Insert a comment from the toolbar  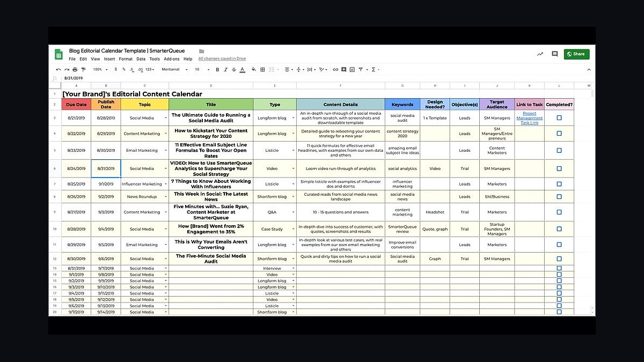coord(343,69)
